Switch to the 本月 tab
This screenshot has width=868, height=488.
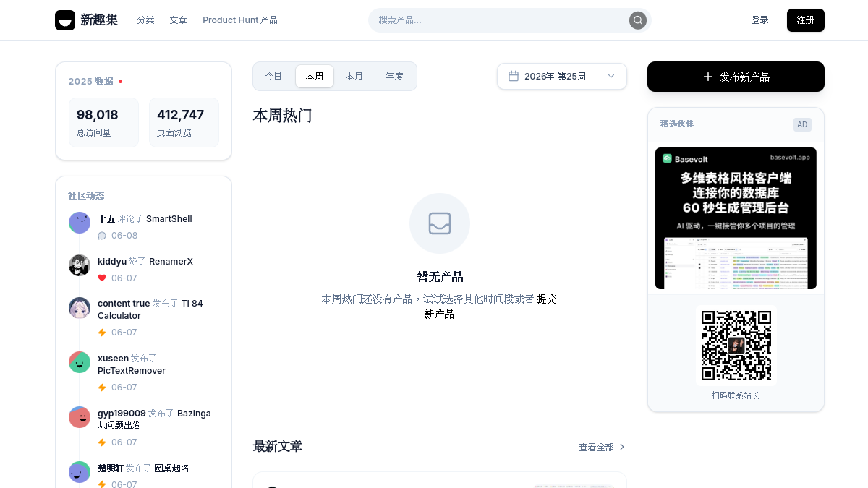coord(354,76)
